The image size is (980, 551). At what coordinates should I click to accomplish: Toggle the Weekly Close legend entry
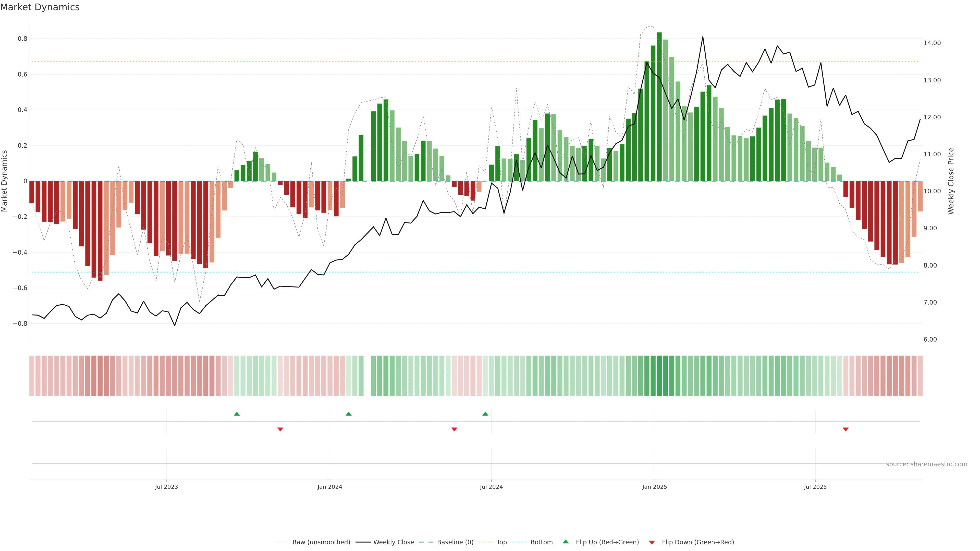coord(393,542)
